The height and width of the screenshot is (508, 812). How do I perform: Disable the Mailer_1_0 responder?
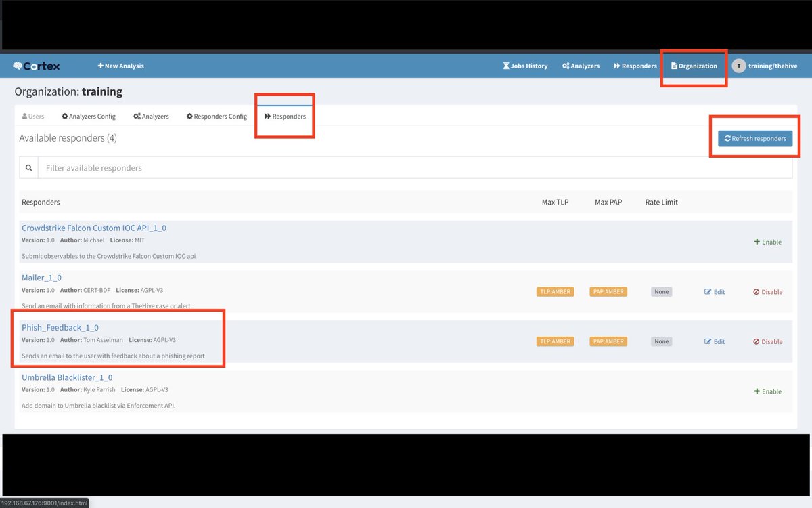click(x=767, y=292)
